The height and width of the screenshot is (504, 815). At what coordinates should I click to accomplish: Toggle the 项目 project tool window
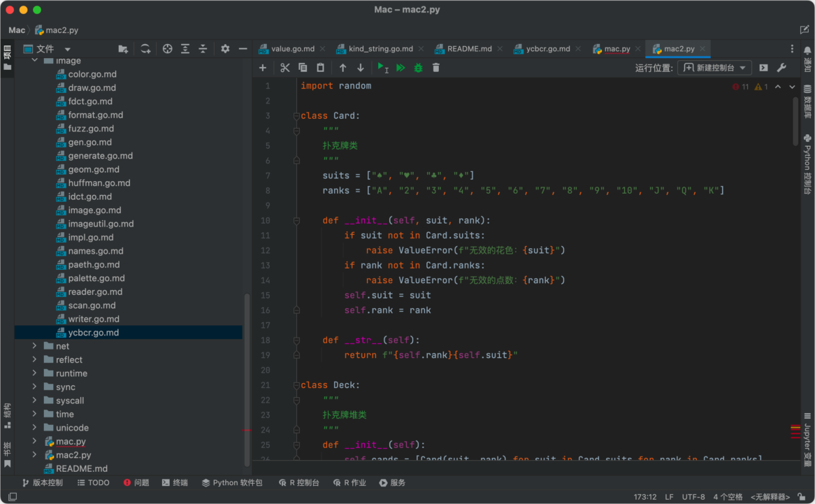(7, 58)
